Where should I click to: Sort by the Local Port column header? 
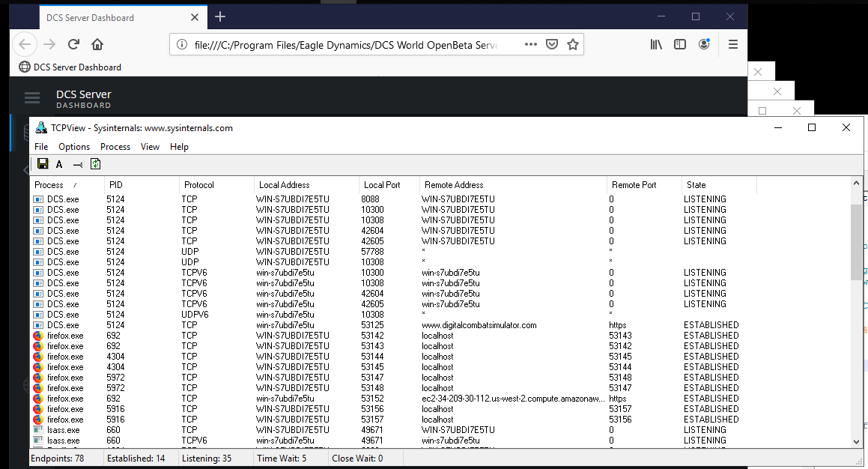[x=389, y=185]
